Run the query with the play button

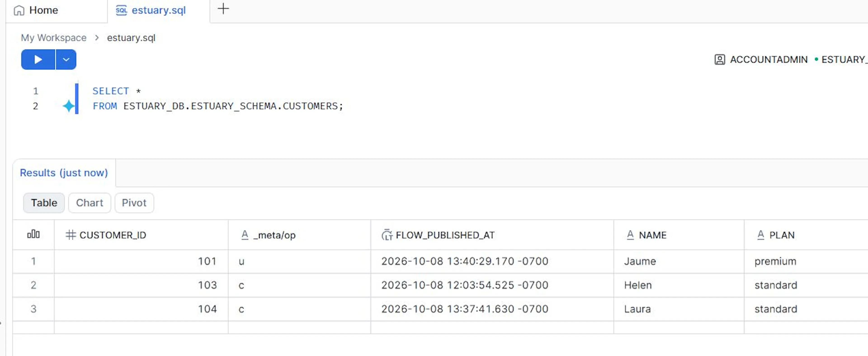click(x=38, y=60)
